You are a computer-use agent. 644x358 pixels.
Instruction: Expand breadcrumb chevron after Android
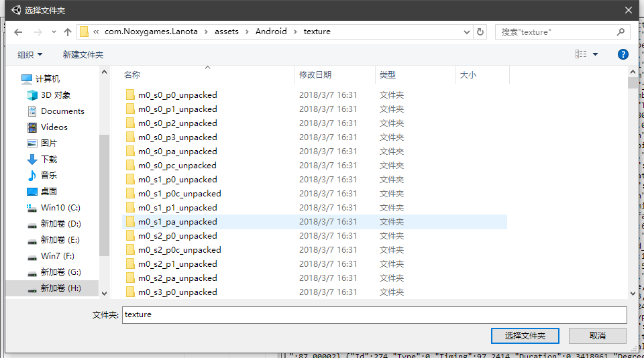tap(295, 32)
